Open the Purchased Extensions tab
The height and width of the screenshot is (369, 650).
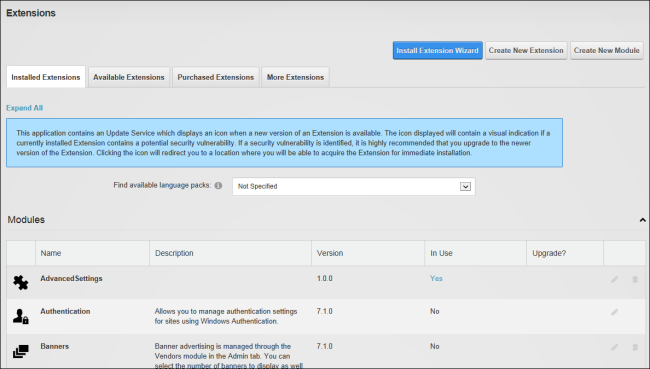(216, 77)
